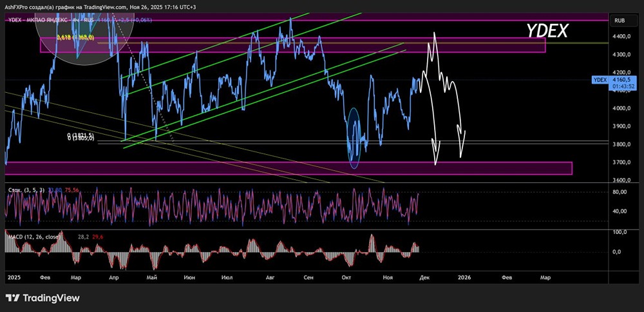This screenshot has height=312, width=644.
Task: Click the Авг label on time axis
Action: 270,278
